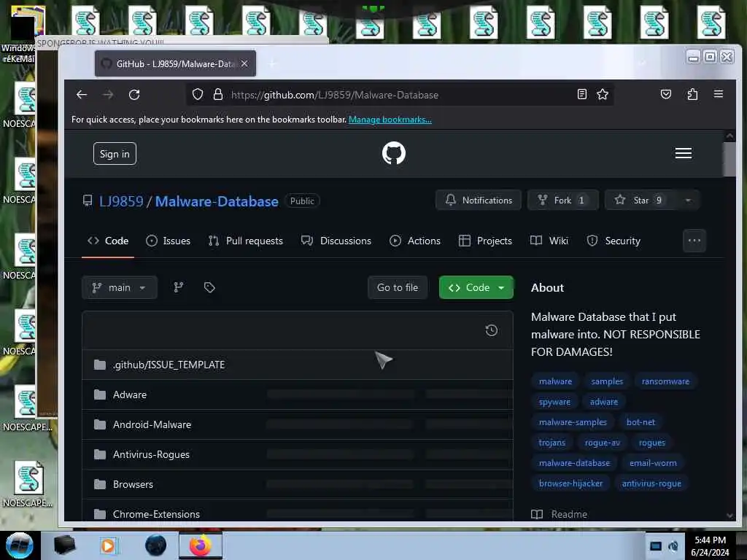Open the extensions puzzle icon

click(x=692, y=94)
